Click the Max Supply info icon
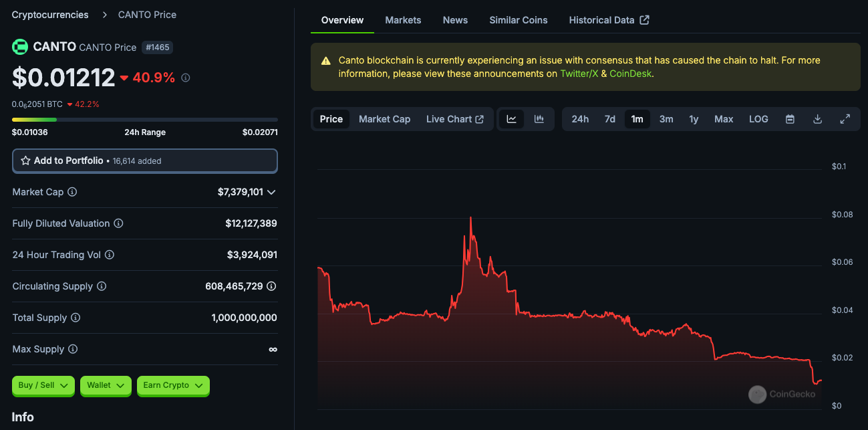868x430 pixels. pyautogui.click(x=73, y=349)
